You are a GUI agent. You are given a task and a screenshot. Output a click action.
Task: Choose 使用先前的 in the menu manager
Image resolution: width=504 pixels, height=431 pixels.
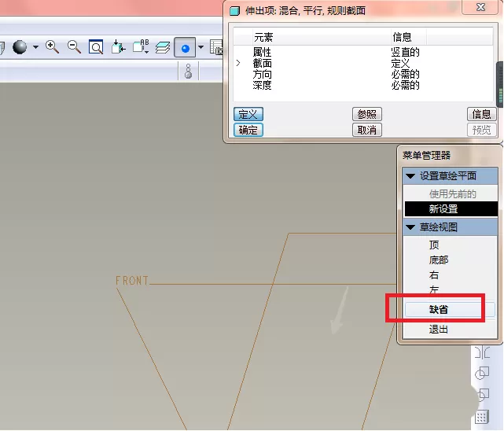(452, 193)
